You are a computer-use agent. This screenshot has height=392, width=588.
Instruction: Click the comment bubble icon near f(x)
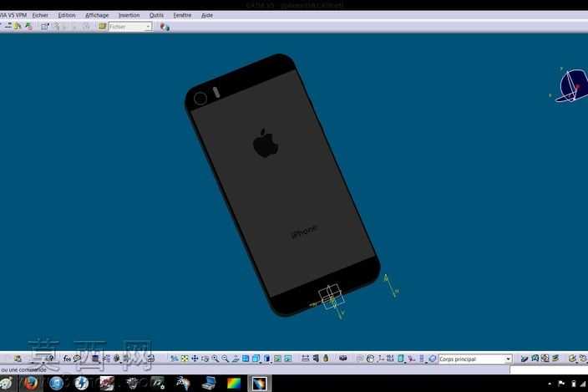pyautogui.click(x=77, y=359)
